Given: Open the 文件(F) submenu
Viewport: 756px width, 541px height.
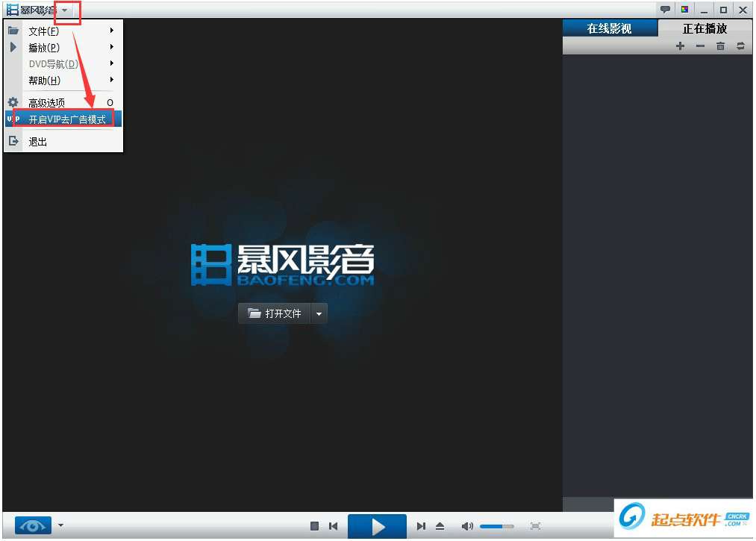Looking at the screenshot, I should (63, 31).
